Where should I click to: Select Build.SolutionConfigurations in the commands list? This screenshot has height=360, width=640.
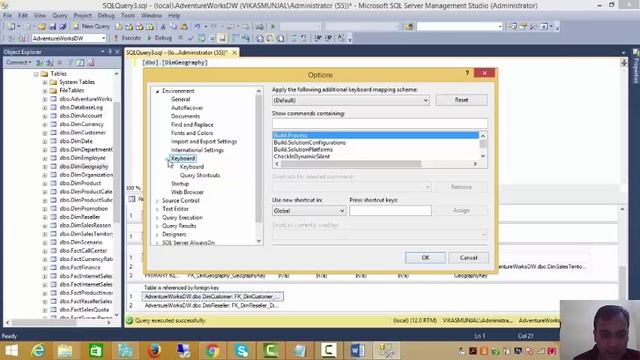(x=309, y=142)
